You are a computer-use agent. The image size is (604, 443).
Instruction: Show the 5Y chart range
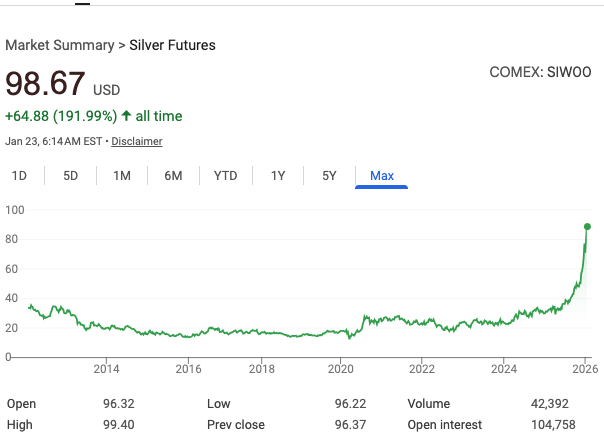[329, 176]
